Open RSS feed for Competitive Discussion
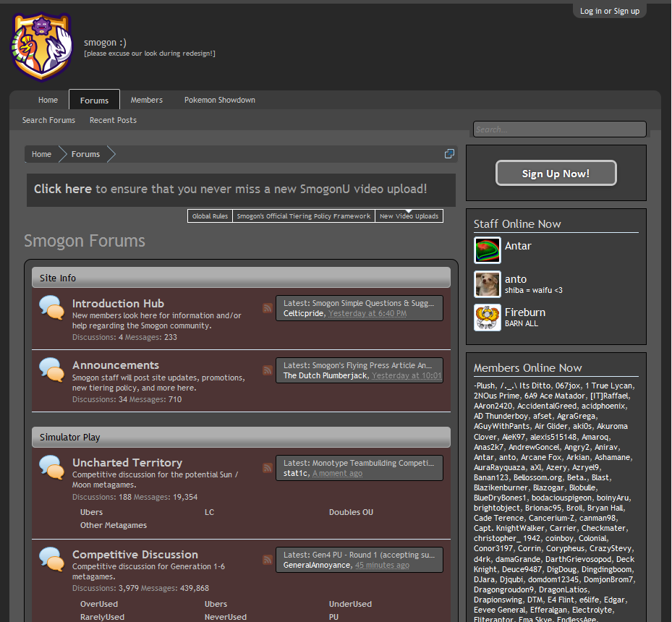The image size is (672, 622). click(268, 560)
